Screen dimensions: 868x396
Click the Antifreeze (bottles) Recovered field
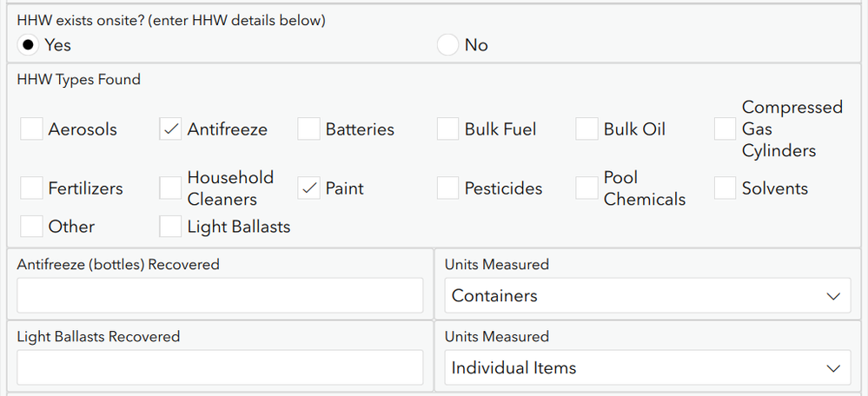click(220, 295)
